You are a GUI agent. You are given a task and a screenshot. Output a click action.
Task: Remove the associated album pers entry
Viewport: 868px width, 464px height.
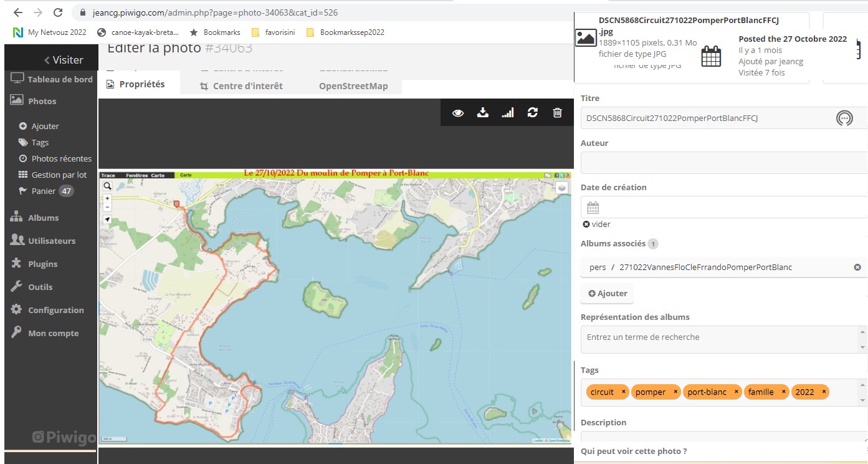point(857,267)
